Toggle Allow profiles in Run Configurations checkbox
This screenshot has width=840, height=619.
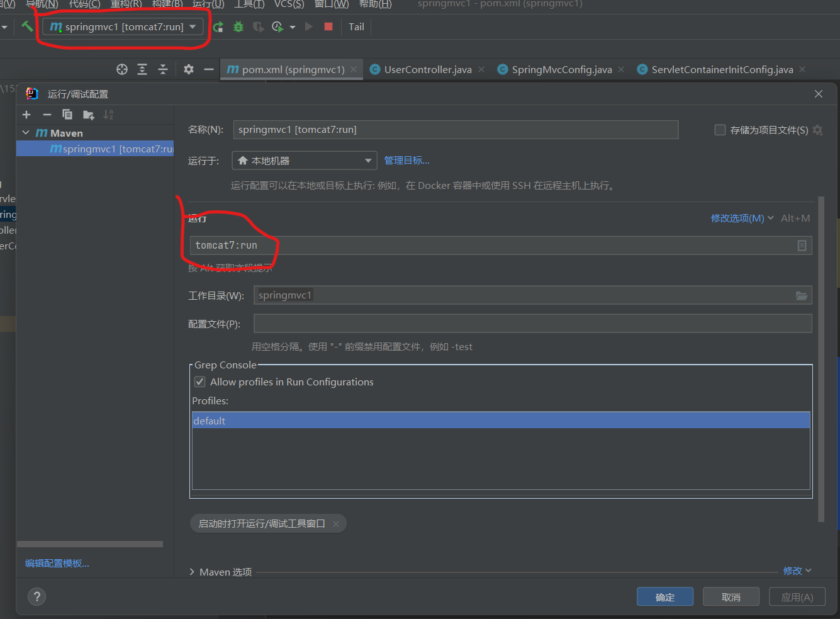199,382
